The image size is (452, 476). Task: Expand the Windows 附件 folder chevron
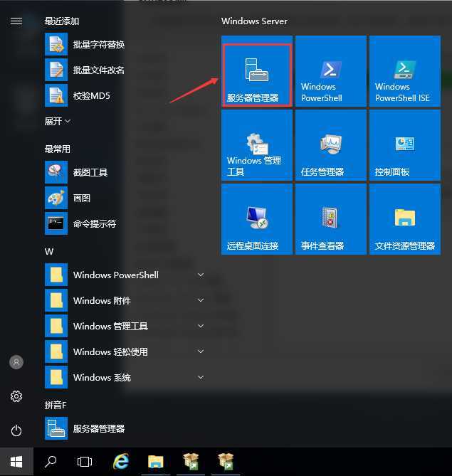click(x=201, y=300)
